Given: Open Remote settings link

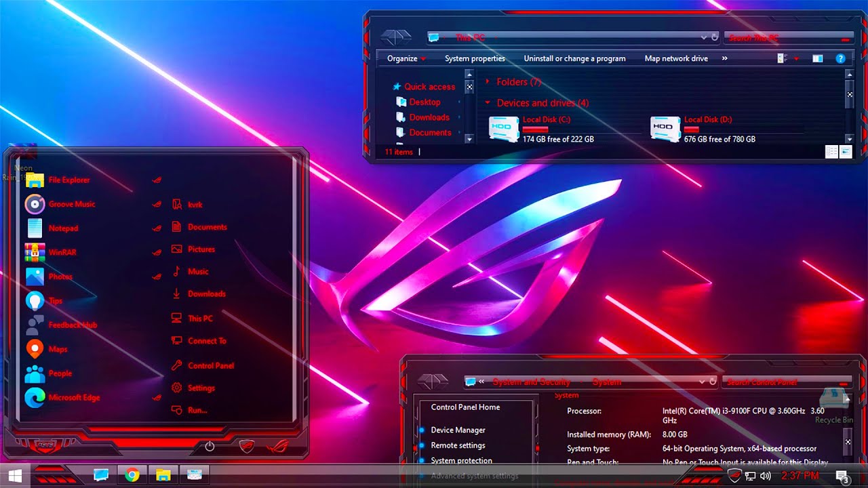Looking at the screenshot, I should [458, 445].
